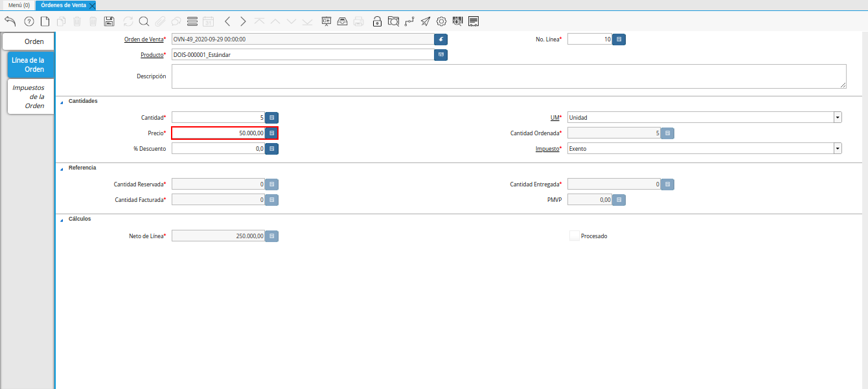Toggle grid view with stacked lines icon
This screenshot has height=389, width=868.
[192, 21]
